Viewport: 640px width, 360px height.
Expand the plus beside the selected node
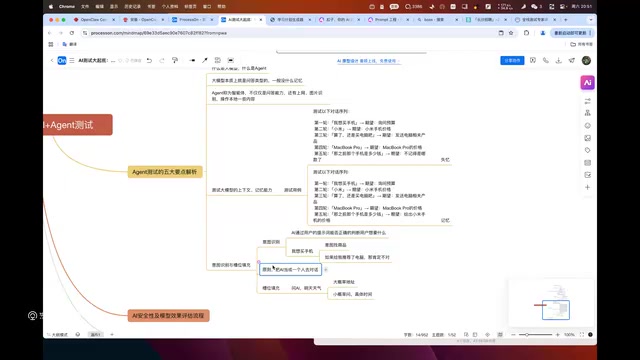tap(326, 269)
